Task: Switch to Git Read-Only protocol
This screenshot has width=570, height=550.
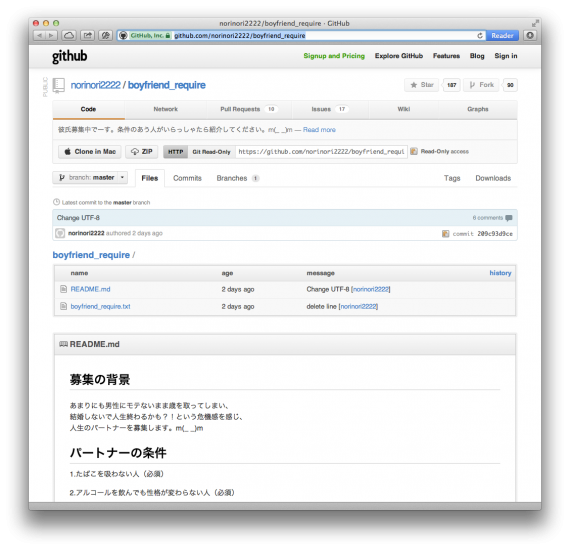Action: click(212, 152)
